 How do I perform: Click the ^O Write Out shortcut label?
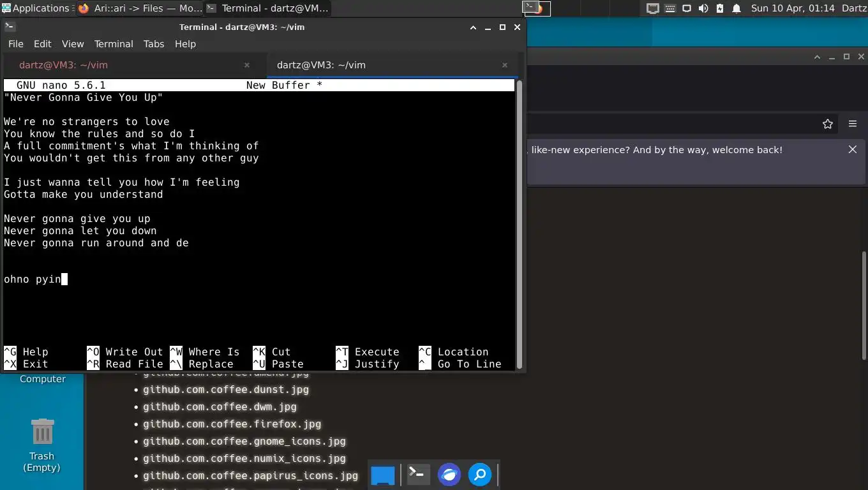125,352
